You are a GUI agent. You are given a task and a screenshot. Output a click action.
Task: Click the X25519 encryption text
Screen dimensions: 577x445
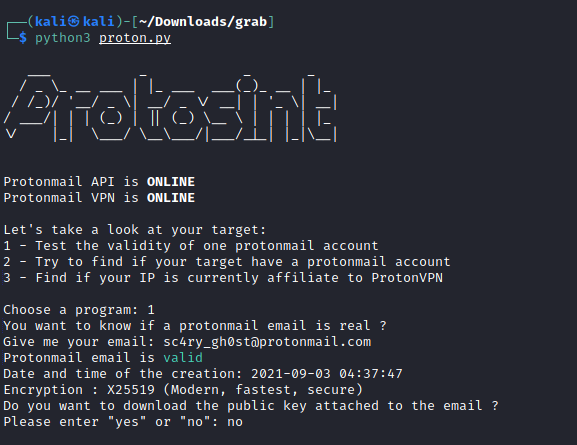(131, 390)
